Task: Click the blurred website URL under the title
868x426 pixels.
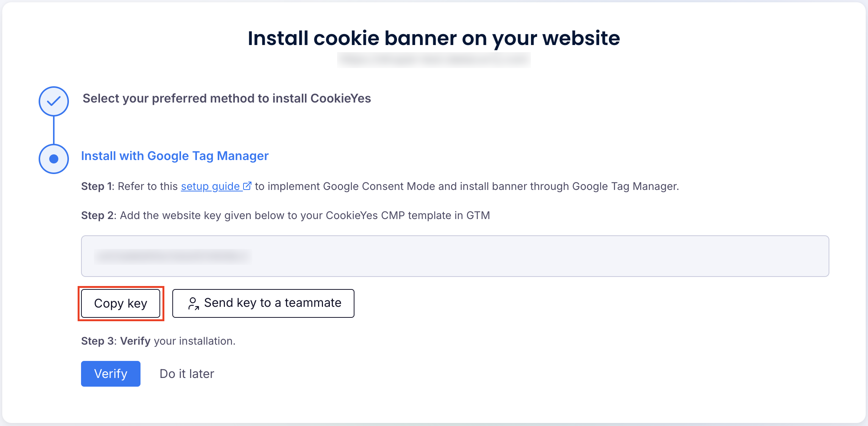Action: [434, 59]
